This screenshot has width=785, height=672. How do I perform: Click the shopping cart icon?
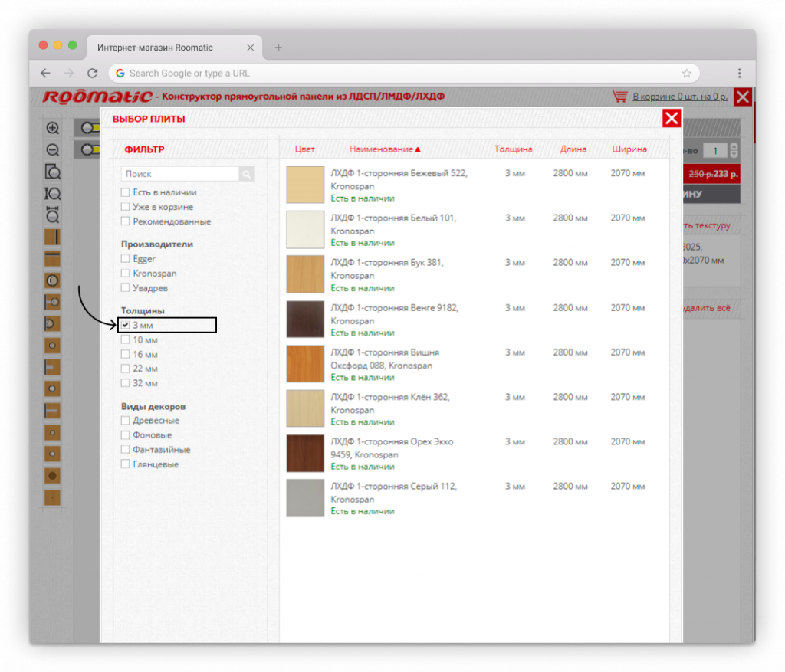[619, 97]
